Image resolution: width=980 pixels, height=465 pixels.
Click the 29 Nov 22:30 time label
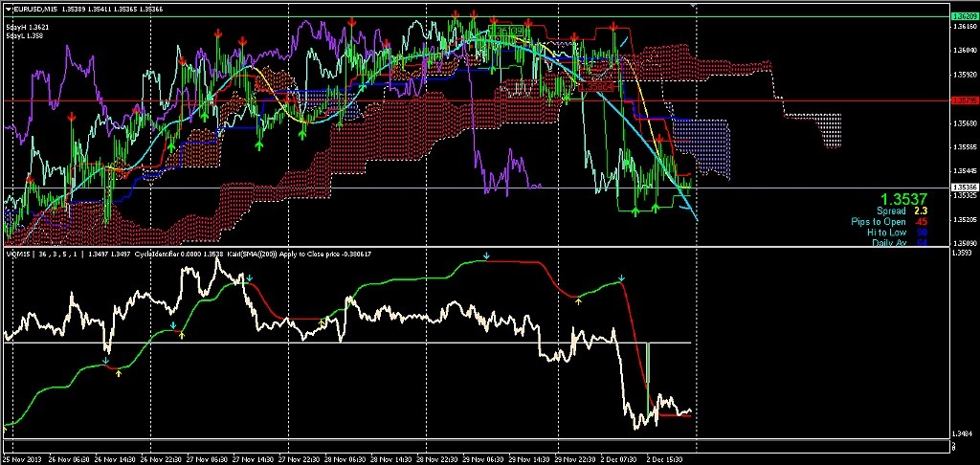(x=576, y=458)
